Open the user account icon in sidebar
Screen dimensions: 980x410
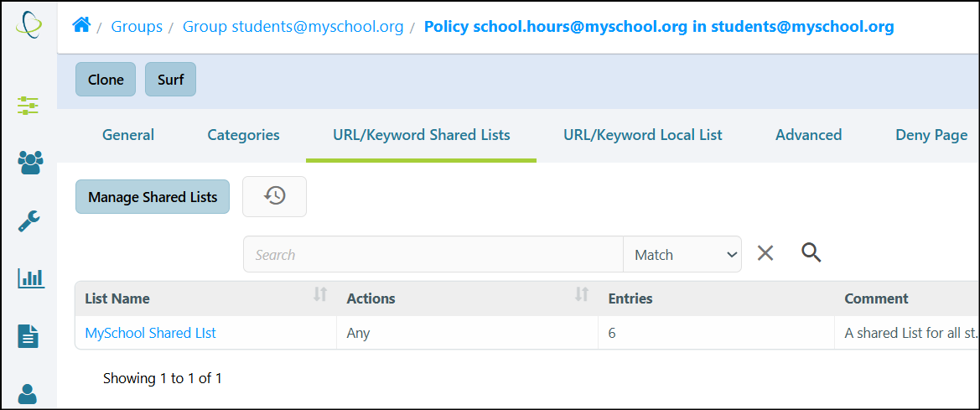[29, 394]
